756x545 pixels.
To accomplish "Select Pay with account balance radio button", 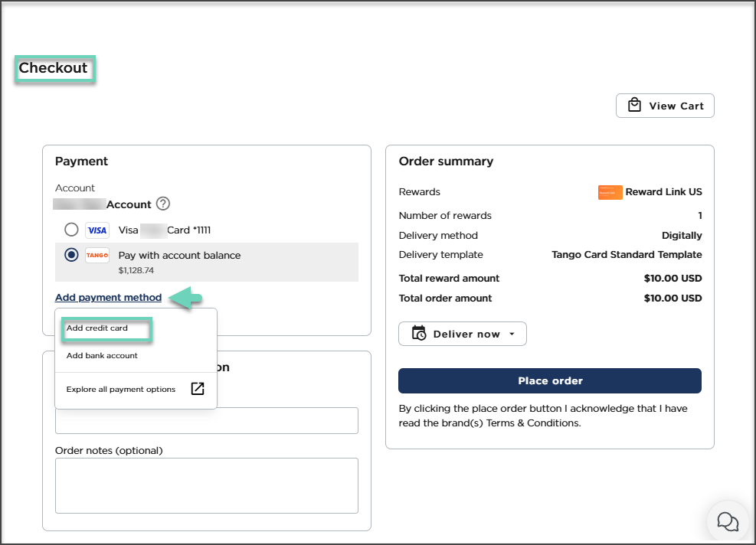I will [71, 255].
